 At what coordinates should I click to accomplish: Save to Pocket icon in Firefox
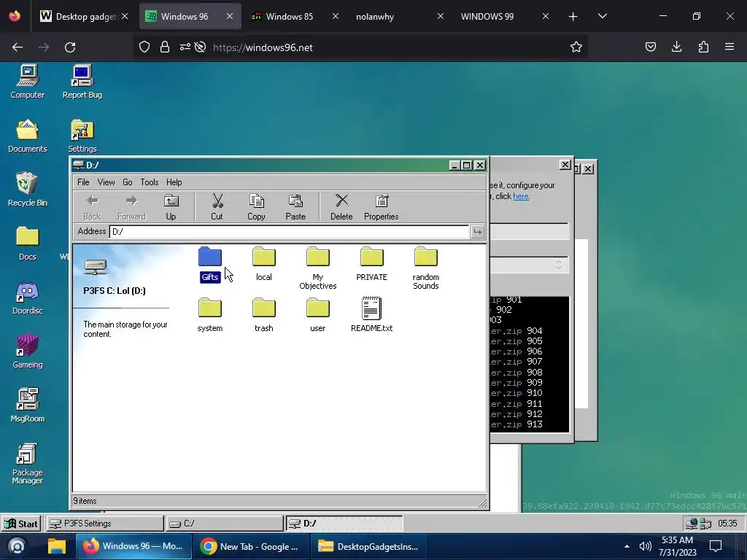[x=650, y=47]
